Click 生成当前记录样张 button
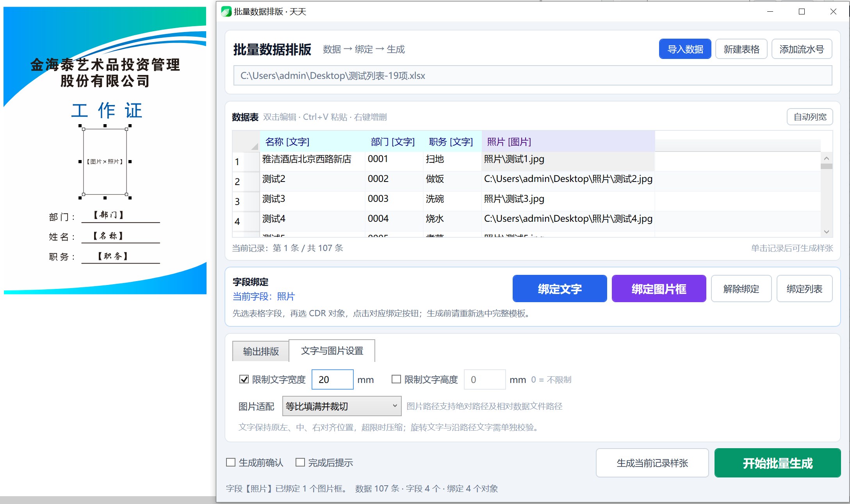The width and height of the screenshot is (850, 504). point(652,463)
